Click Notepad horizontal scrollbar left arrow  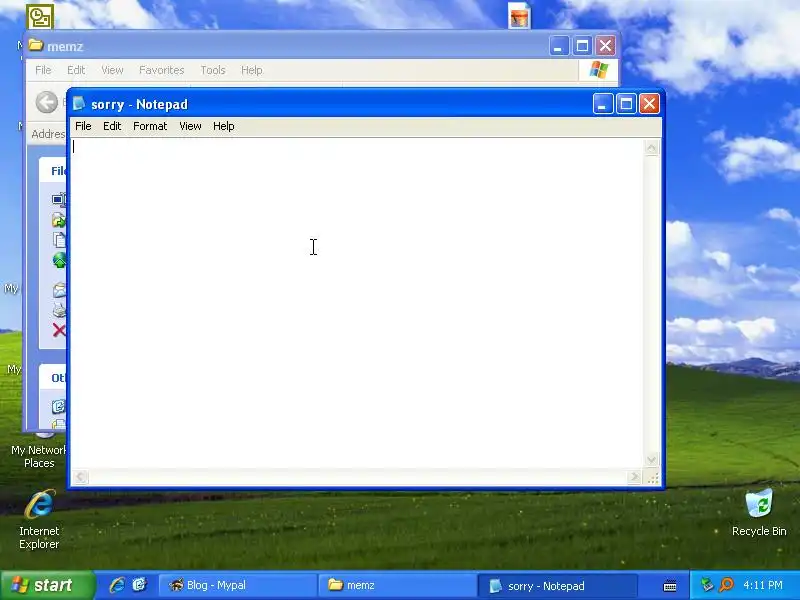tap(81, 477)
